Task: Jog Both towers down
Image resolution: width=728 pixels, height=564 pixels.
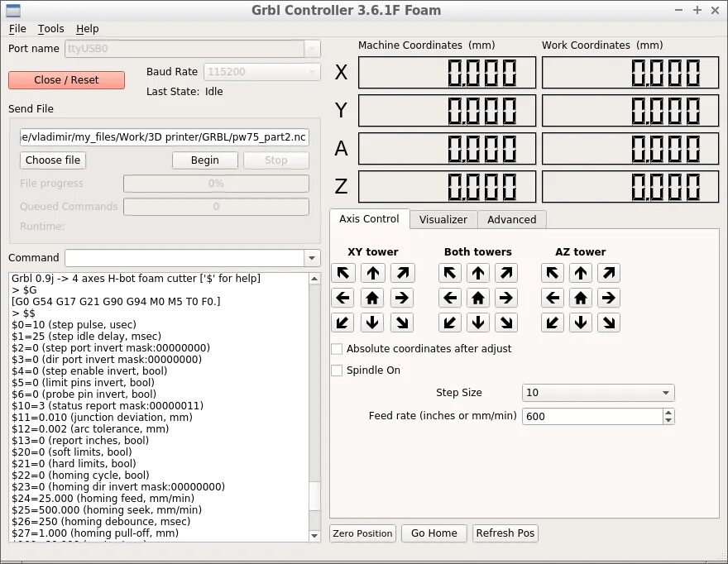Action: [x=478, y=323]
